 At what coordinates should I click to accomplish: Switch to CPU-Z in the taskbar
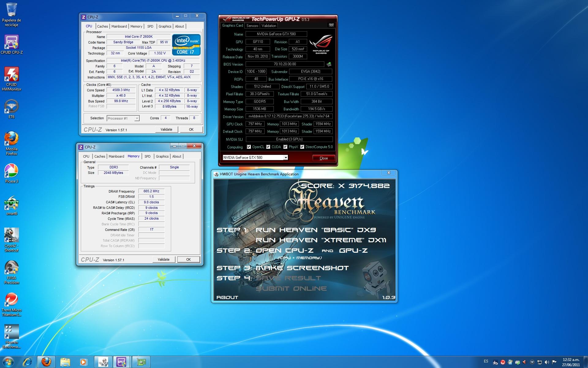tap(122, 362)
